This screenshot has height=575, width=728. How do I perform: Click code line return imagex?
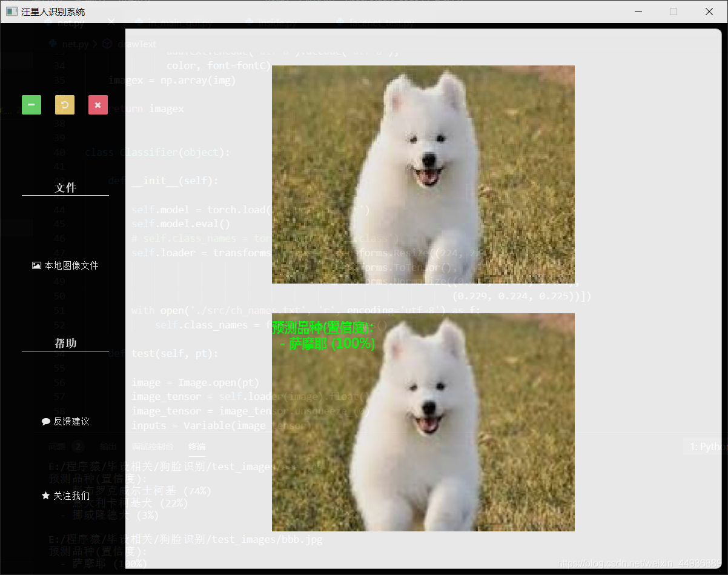pyautogui.click(x=145, y=109)
